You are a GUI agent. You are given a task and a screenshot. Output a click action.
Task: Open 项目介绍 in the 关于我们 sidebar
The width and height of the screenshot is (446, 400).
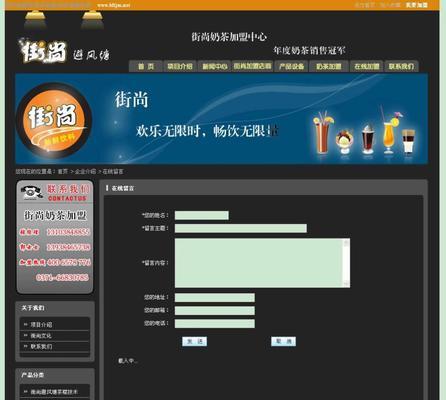click(x=41, y=324)
